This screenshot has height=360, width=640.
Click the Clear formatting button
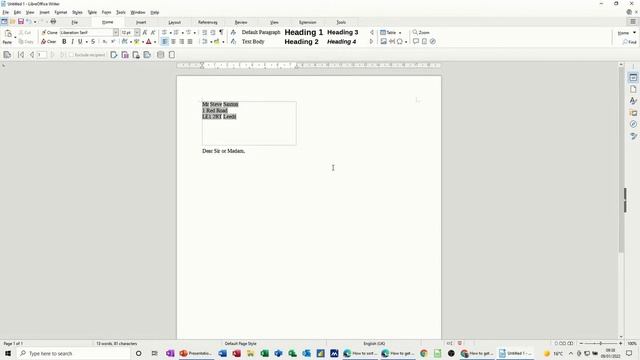click(49, 42)
